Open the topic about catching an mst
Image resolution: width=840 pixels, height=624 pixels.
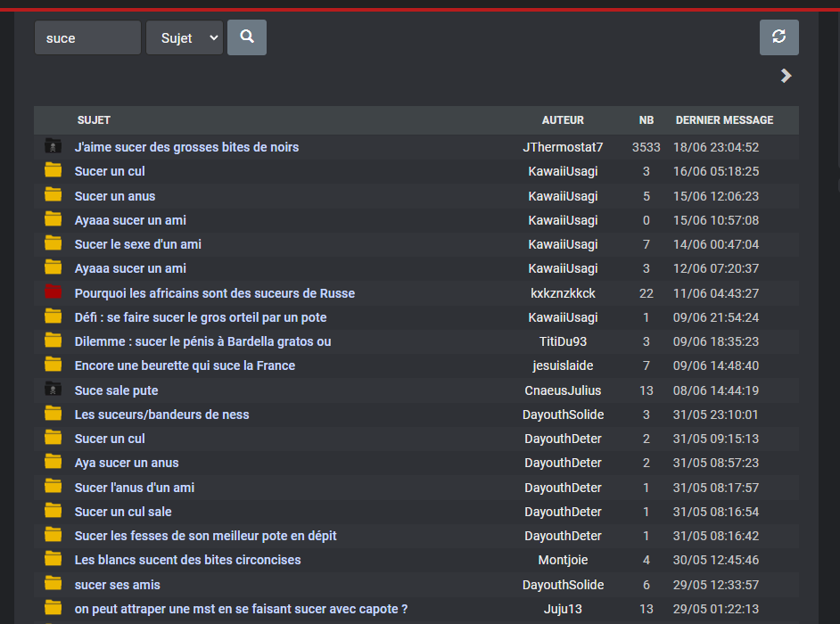pos(241,609)
